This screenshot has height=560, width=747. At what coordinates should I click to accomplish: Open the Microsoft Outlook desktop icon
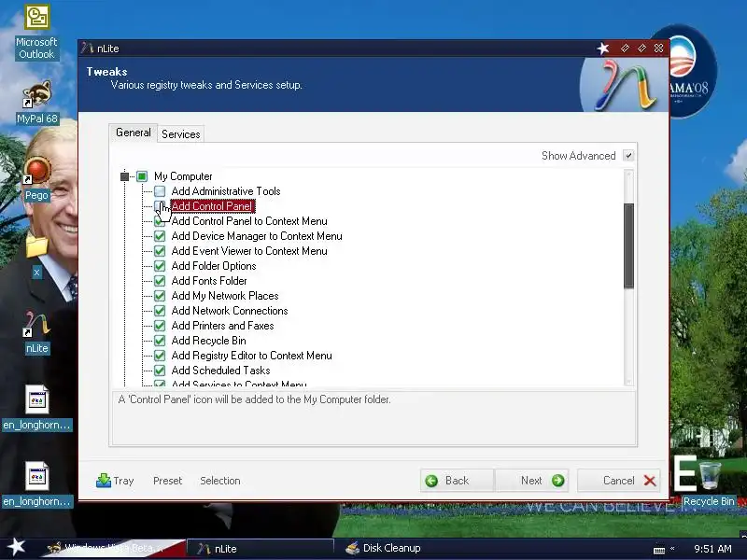36,32
